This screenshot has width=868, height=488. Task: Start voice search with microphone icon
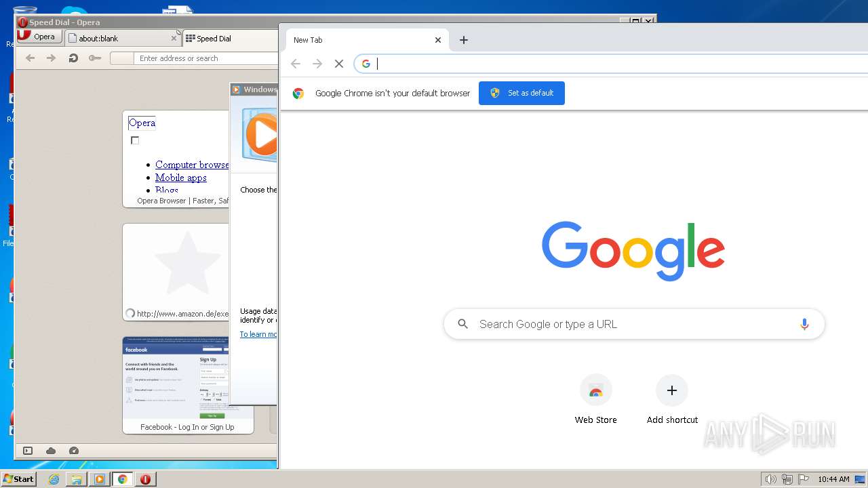pos(804,324)
